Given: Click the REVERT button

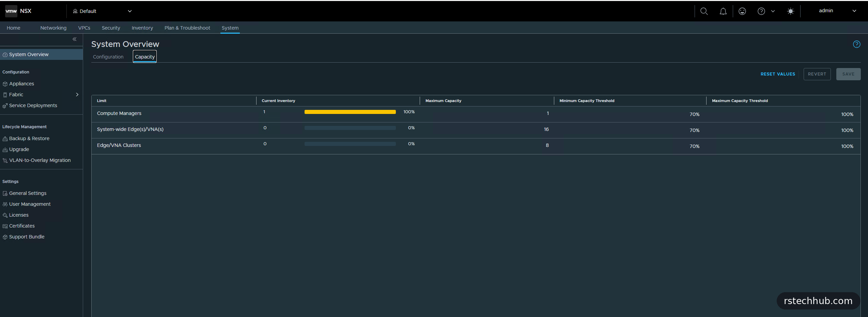Looking at the screenshot, I should click(817, 74).
